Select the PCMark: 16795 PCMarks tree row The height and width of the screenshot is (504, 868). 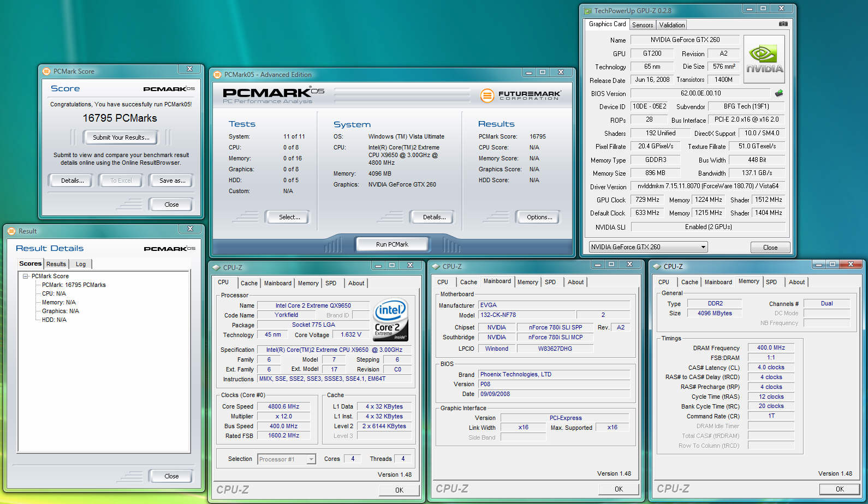[74, 285]
